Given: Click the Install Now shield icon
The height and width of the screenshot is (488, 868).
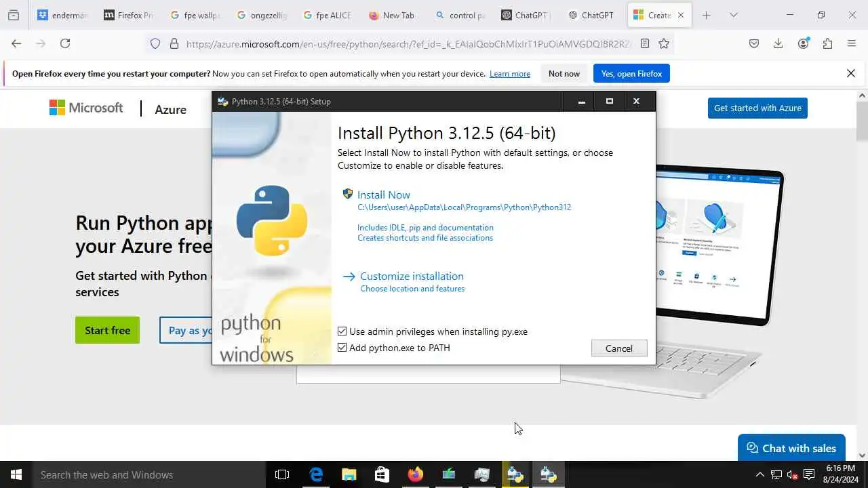Looking at the screenshot, I should pos(348,194).
